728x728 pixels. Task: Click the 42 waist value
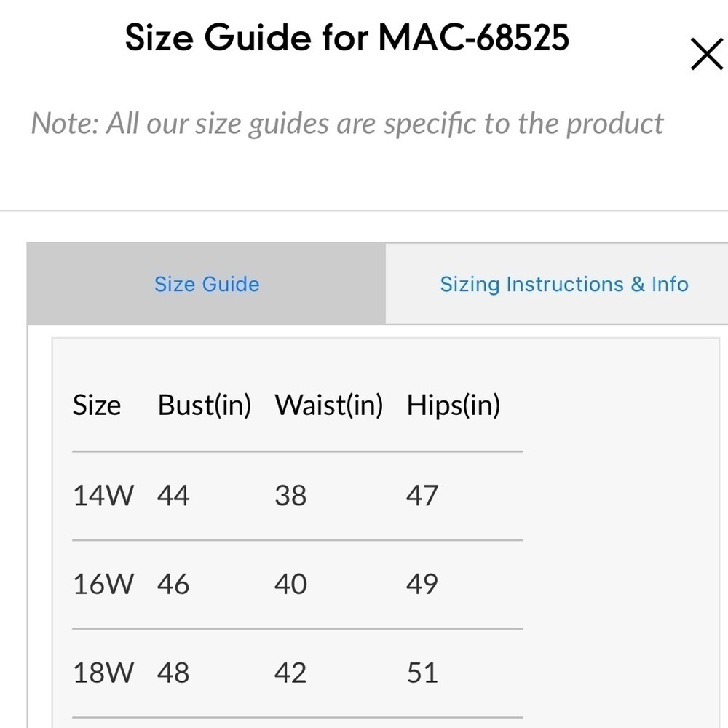pos(290,673)
